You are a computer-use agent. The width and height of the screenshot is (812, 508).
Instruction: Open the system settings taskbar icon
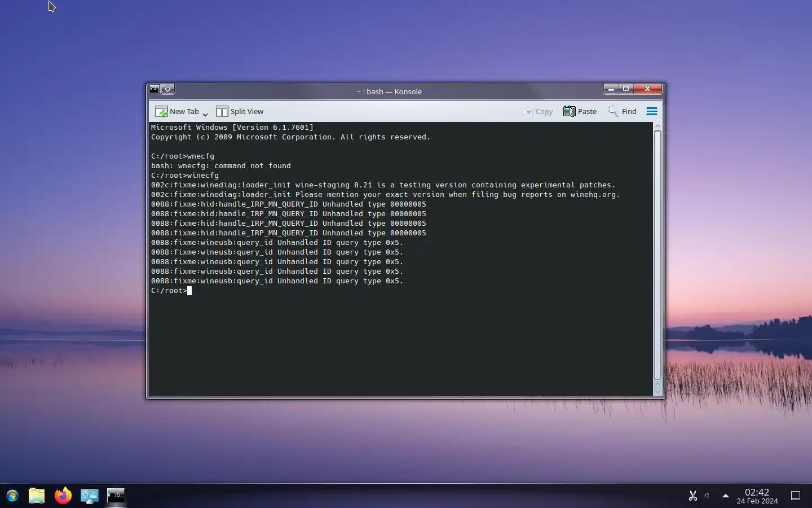(x=89, y=496)
